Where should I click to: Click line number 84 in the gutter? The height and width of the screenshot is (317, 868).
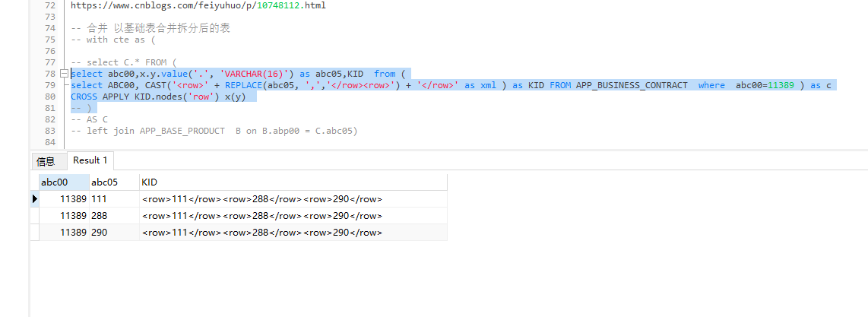pos(49,143)
